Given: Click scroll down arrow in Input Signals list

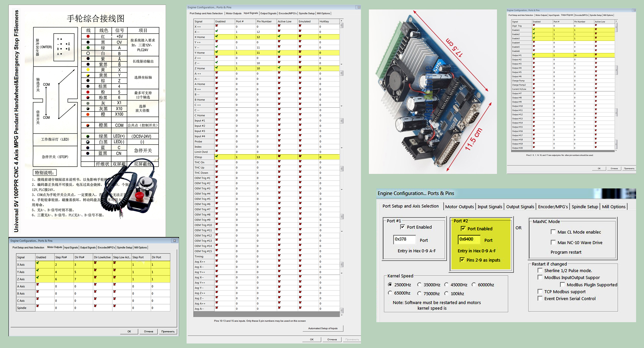Looking at the screenshot, I should click(x=342, y=315).
